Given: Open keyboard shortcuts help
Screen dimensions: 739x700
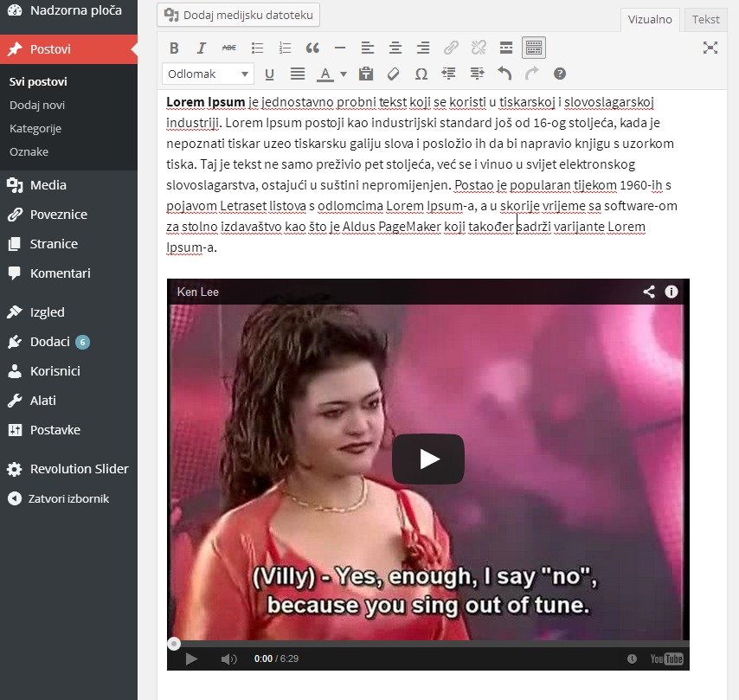Looking at the screenshot, I should click(560, 74).
